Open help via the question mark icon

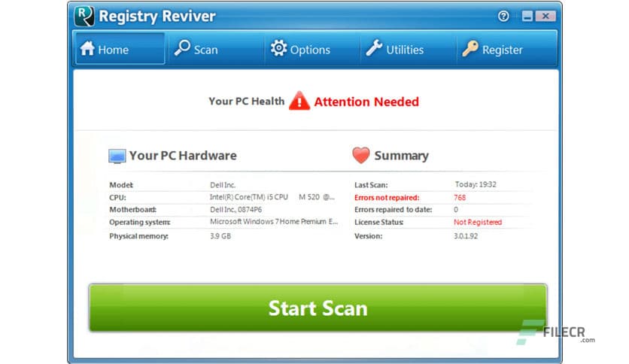pyautogui.click(x=503, y=16)
